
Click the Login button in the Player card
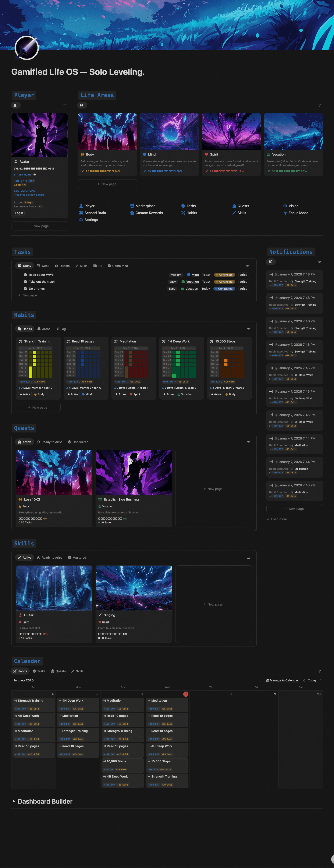[x=19, y=213]
